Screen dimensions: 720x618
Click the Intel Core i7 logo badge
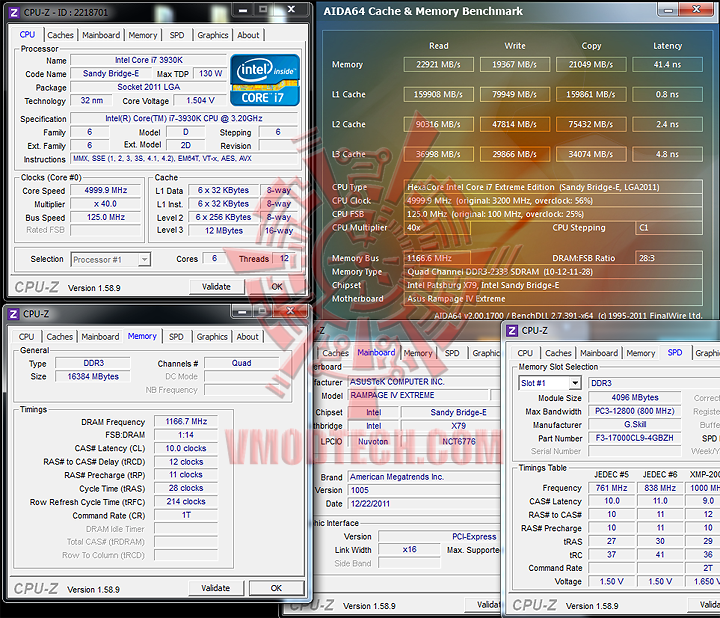pyautogui.click(x=265, y=80)
